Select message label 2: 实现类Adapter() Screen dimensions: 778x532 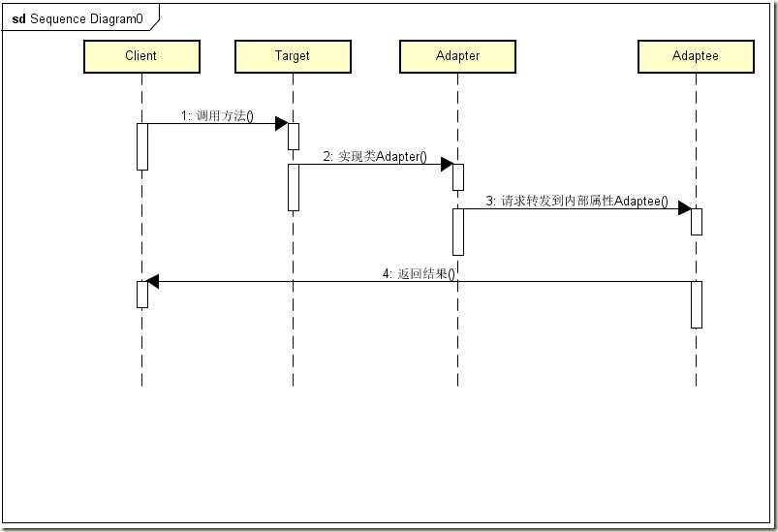[x=375, y=156]
